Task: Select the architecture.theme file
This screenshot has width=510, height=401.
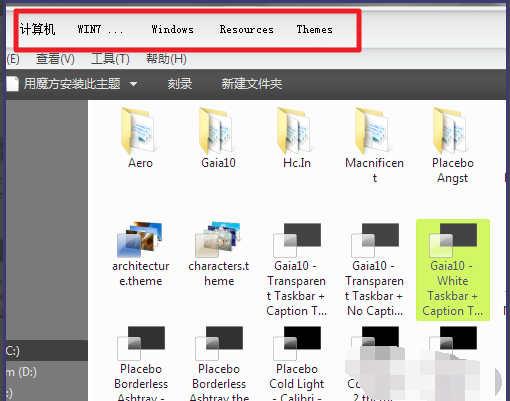Action: tap(141, 254)
